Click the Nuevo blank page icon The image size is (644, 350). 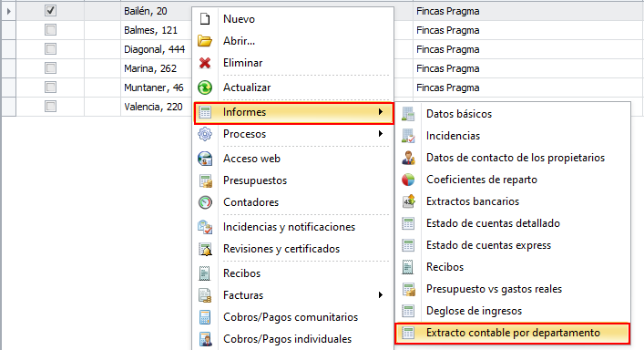[x=205, y=19]
